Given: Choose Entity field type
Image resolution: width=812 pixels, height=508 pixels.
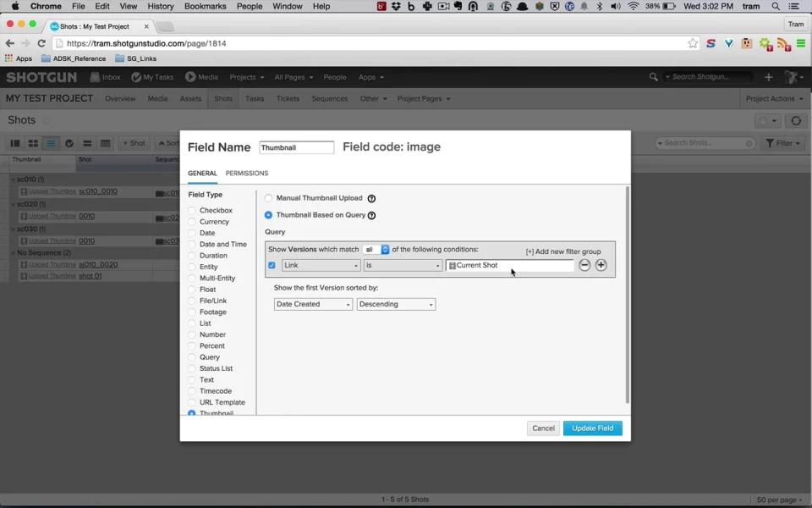Looking at the screenshot, I should click(192, 267).
